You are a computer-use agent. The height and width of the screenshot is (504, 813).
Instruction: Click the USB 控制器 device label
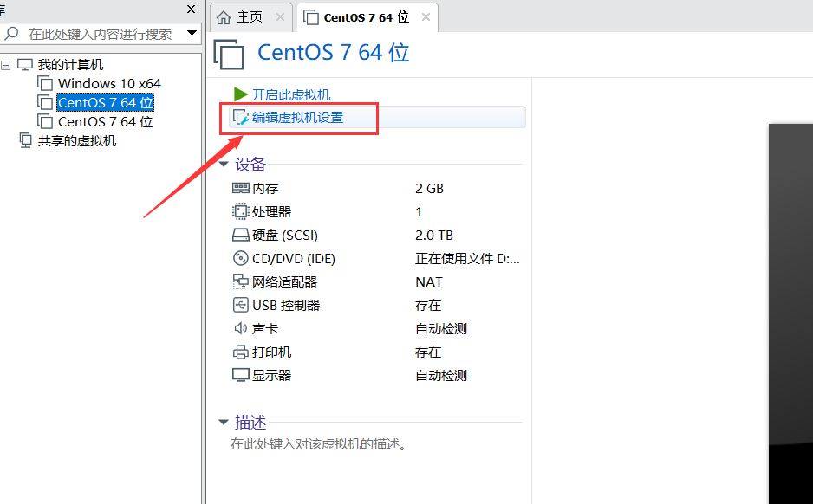pos(286,306)
